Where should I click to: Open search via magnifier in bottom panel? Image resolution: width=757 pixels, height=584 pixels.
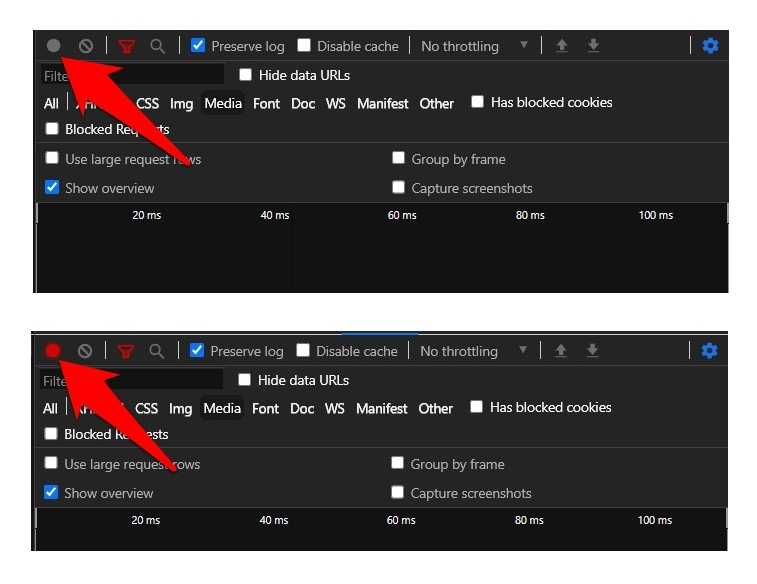click(156, 351)
